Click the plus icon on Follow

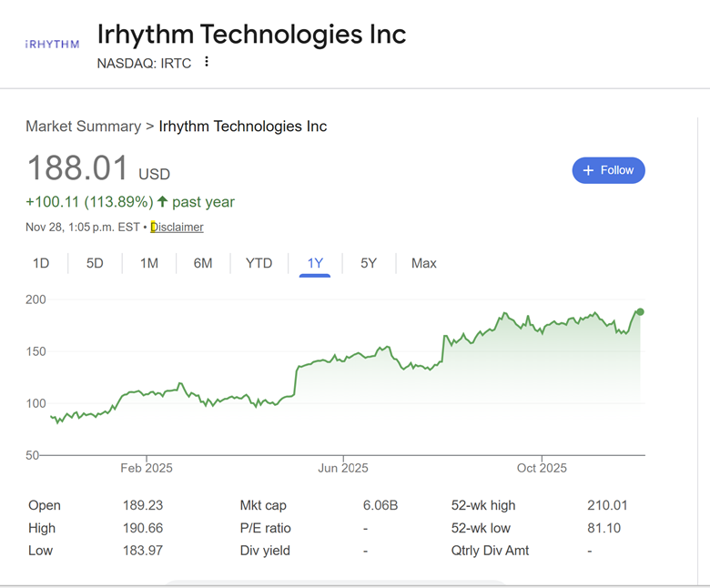588,170
